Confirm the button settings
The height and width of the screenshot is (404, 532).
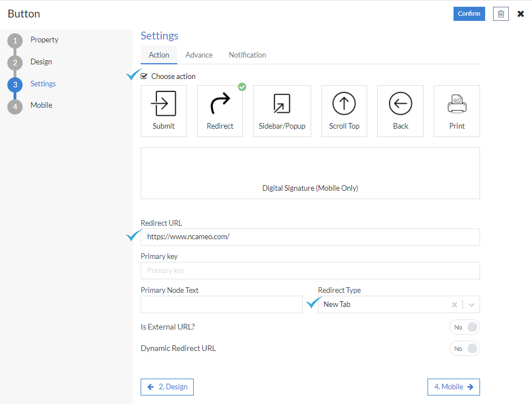469,14
